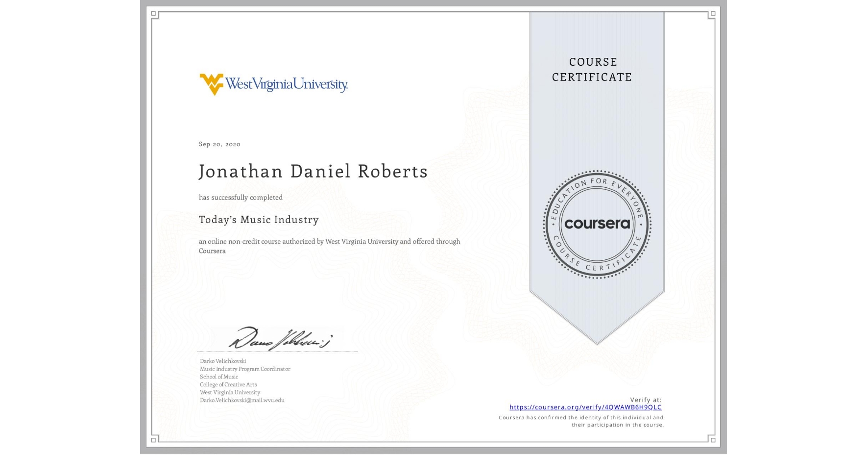868x455 pixels.
Task: Toggle selection of recipient name Jonathan Daniel Roberts
Action: coord(313,172)
